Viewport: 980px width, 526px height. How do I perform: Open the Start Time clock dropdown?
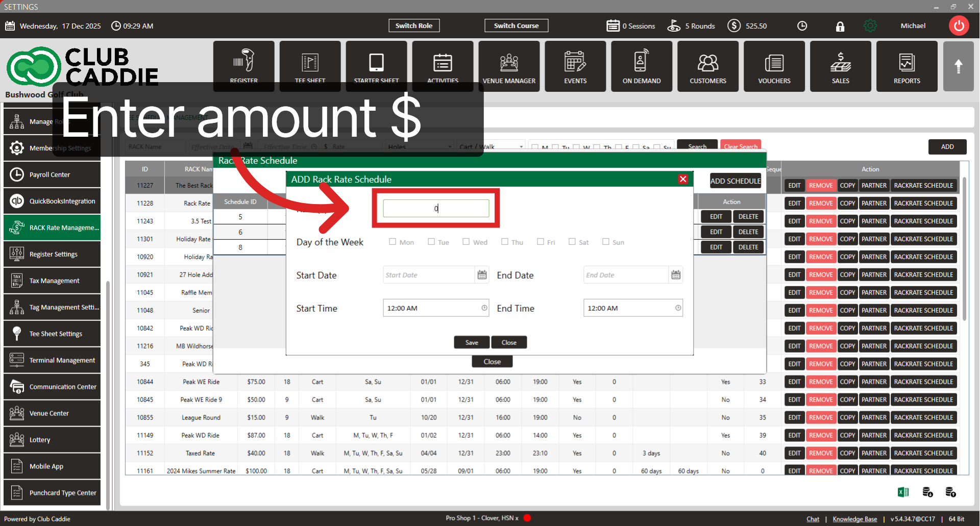484,308
